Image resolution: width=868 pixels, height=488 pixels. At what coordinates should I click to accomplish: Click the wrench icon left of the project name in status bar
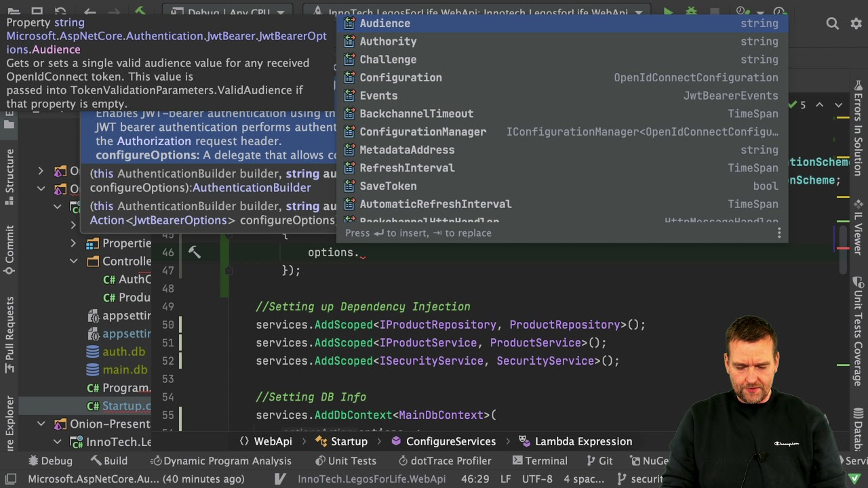[280, 479]
